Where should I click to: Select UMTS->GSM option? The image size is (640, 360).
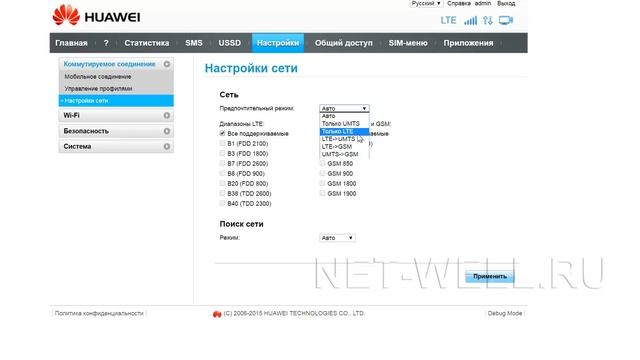point(344,154)
